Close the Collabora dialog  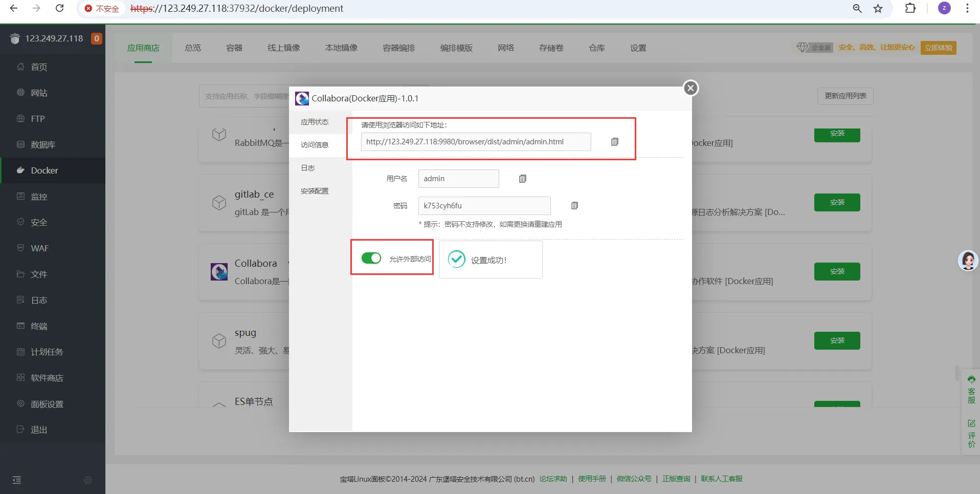tap(691, 88)
